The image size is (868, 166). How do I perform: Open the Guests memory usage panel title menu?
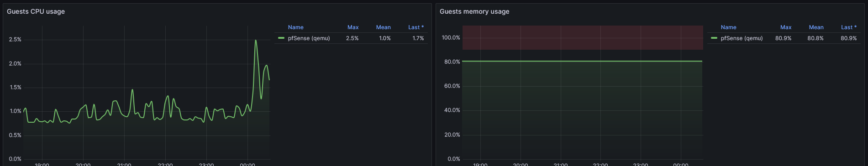point(474,11)
